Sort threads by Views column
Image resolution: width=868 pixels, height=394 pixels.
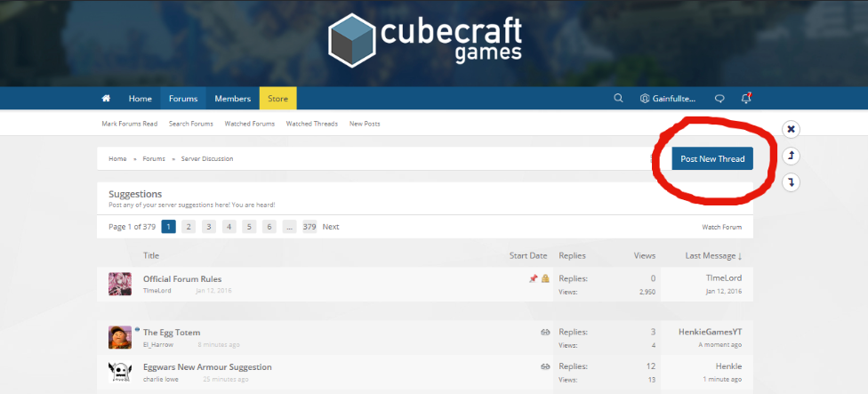click(x=645, y=255)
